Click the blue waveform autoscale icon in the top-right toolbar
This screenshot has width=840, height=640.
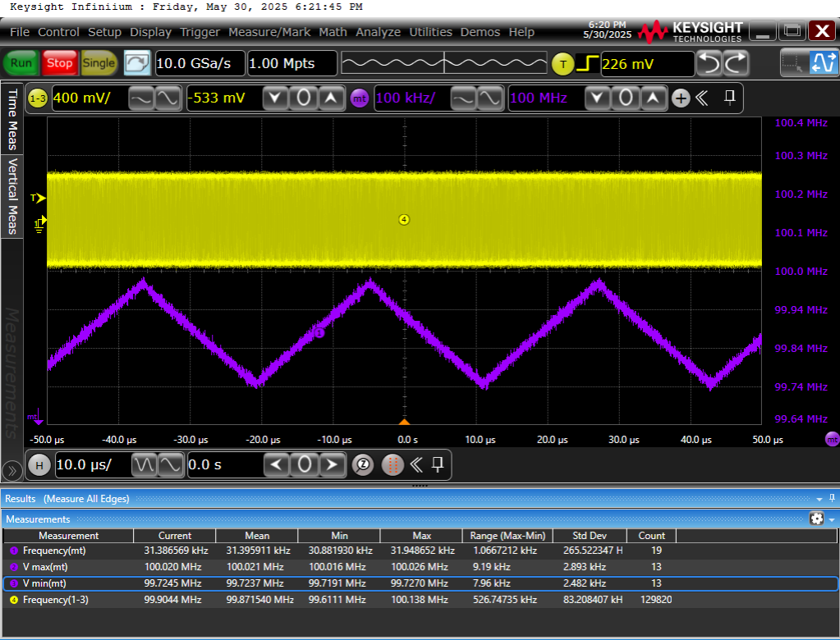pos(824,63)
